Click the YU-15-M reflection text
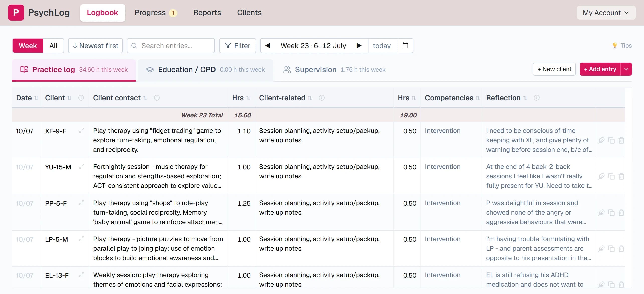The height and width of the screenshot is (294, 644). 539,176
